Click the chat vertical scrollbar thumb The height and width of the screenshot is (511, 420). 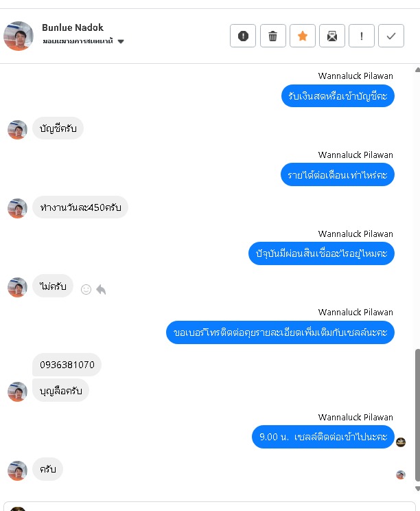pyautogui.click(x=417, y=415)
